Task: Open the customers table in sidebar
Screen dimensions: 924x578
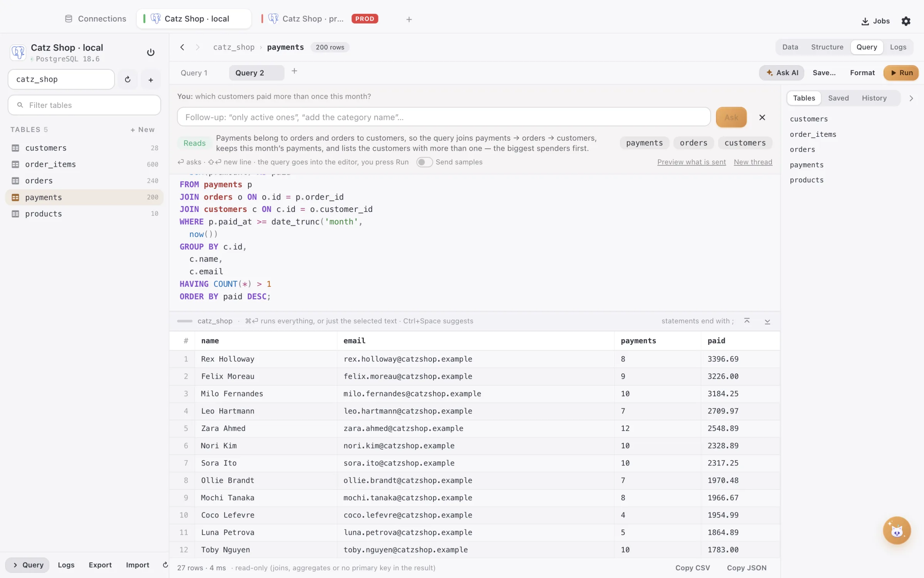Action: (x=84, y=148)
